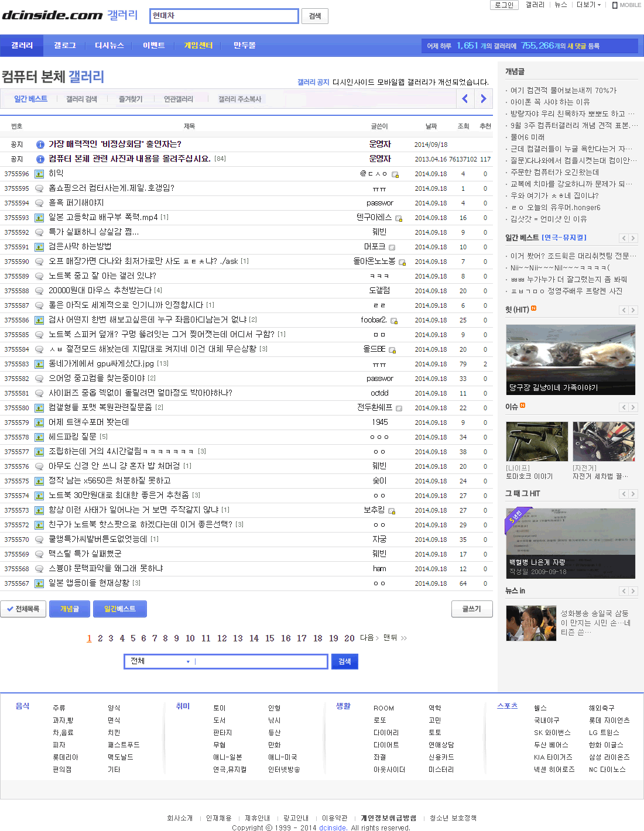This screenshot has width=644, height=831.
Task: Switch to the 일간 베스트 tab
Action: click(30, 99)
